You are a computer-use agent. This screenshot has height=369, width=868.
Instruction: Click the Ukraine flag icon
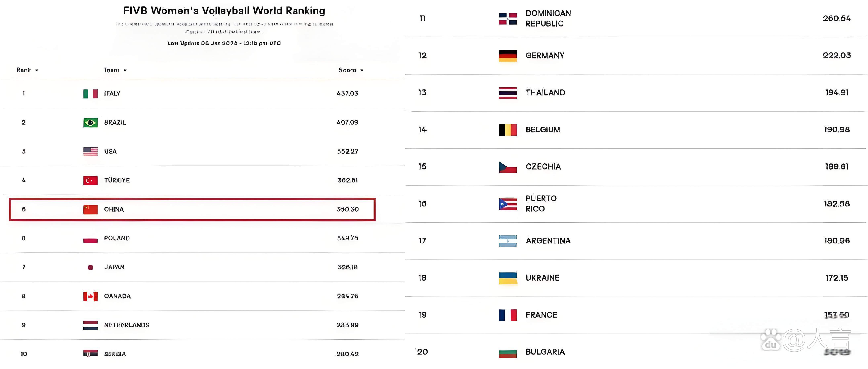(x=508, y=278)
